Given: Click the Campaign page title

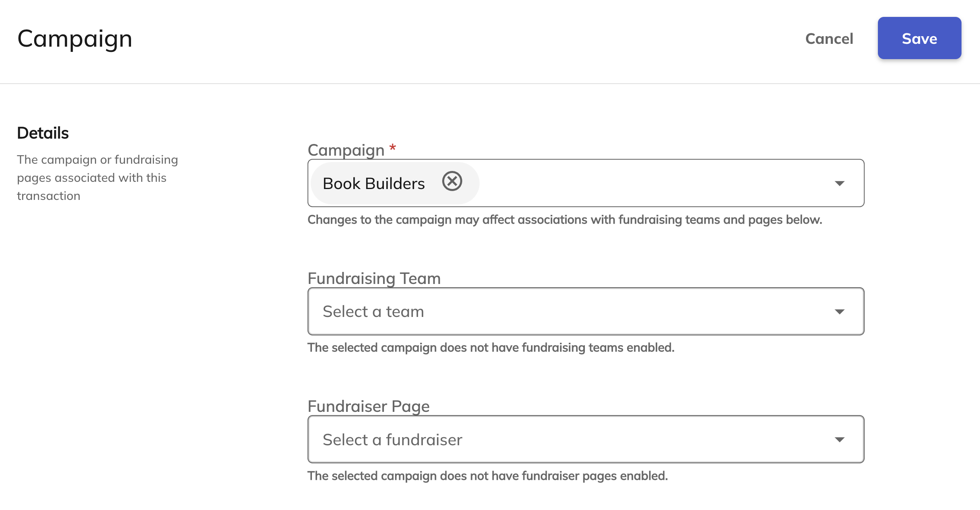Looking at the screenshot, I should (75, 39).
